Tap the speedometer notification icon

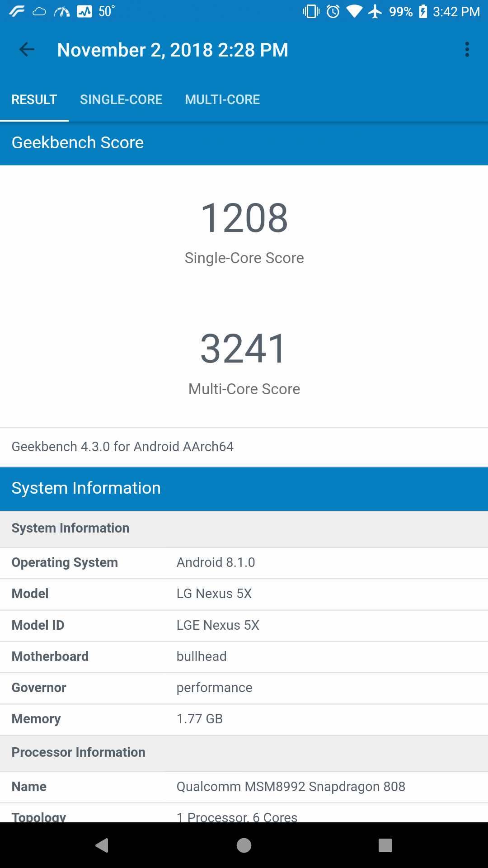coord(62,11)
